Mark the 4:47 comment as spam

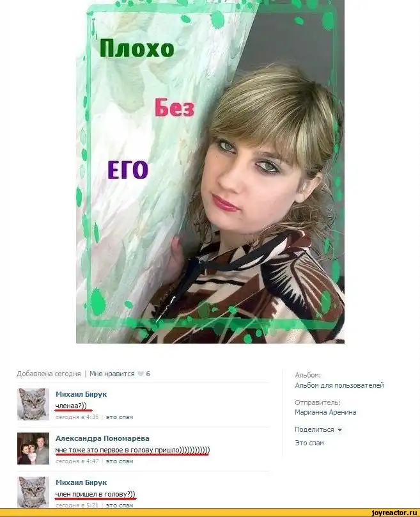point(120,461)
